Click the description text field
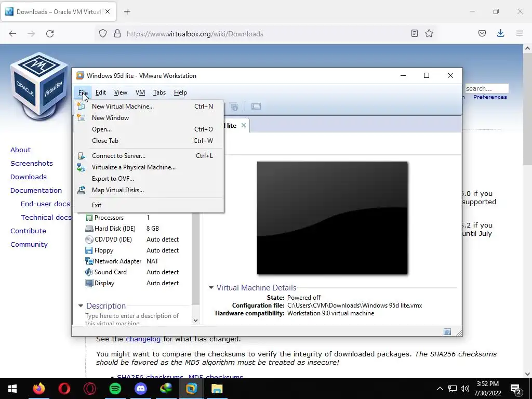Screen dimensions: 532x399 (136, 319)
